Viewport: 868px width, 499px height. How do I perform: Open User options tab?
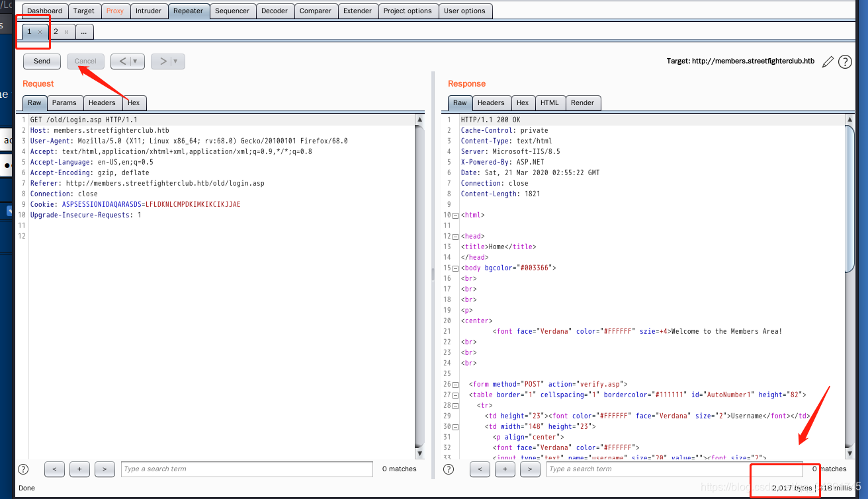pyautogui.click(x=464, y=11)
